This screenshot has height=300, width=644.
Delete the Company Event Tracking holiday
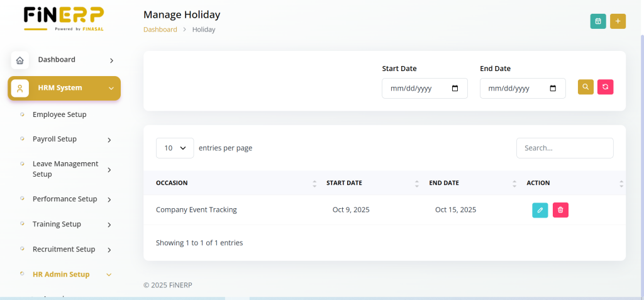click(x=560, y=210)
